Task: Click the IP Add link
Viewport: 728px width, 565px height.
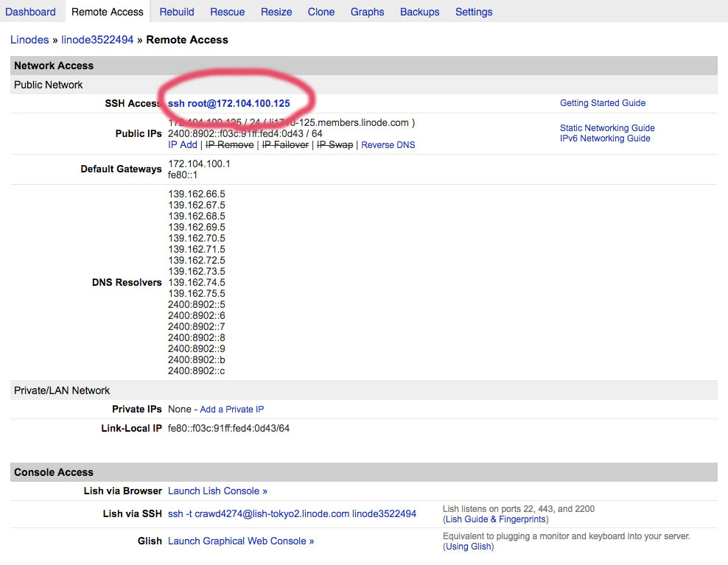Action: pyautogui.click(x=183, y=145)
